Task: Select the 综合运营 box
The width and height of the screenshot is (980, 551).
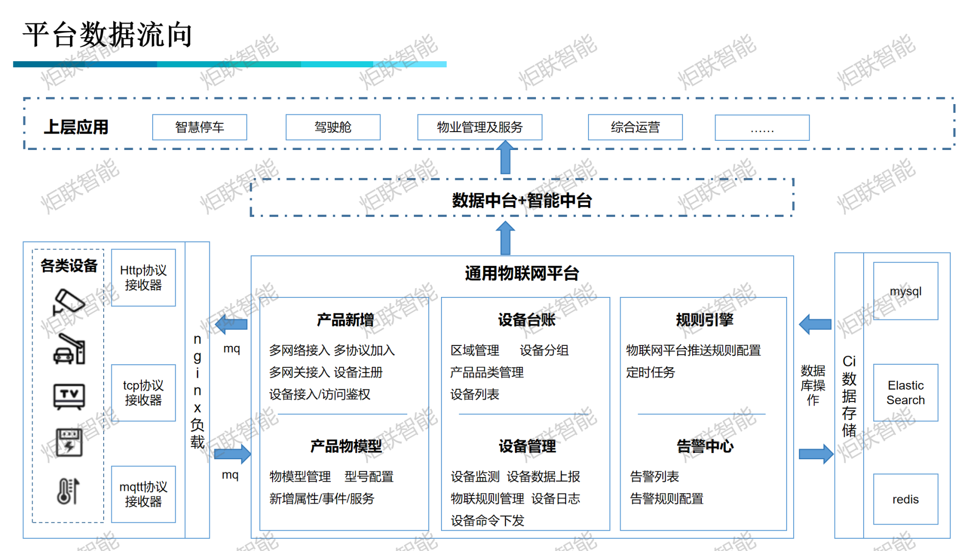Action: pos(635,127)
